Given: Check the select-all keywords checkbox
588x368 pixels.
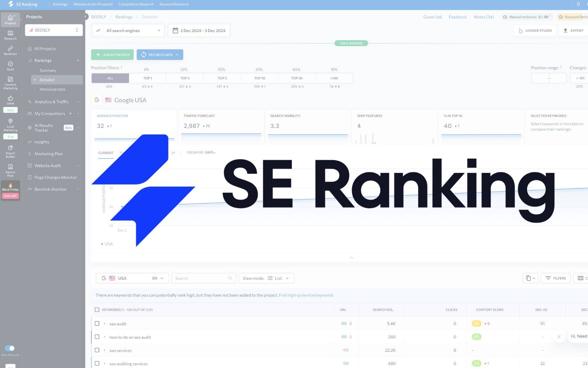Looking at the screenshot, I should tap(97, 310).
